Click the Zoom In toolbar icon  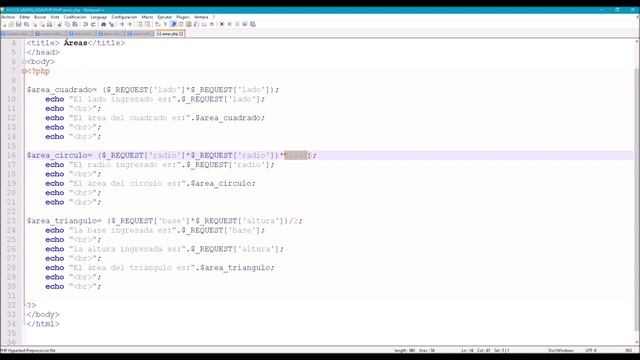pyautogui.click(x=122, y=24)
